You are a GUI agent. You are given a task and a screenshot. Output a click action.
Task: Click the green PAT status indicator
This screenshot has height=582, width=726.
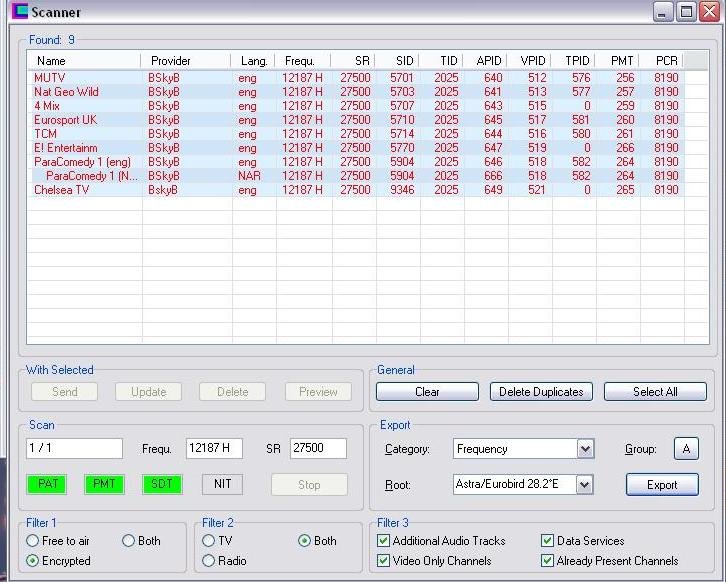pyautogui.click(x=46, y=484)
